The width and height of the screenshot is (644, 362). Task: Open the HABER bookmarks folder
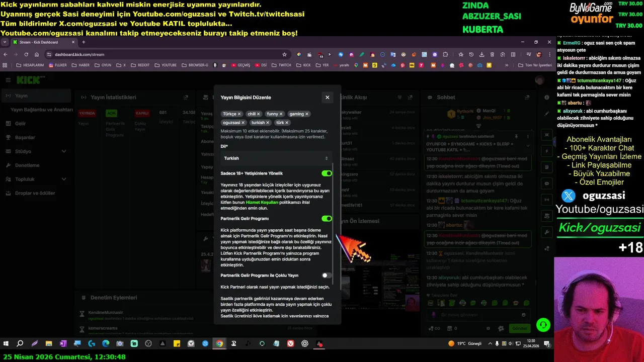[80, 65]
